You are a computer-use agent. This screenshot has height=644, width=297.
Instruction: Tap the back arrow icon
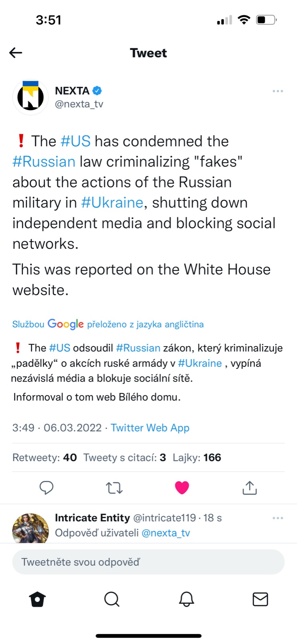coord(16,53)
